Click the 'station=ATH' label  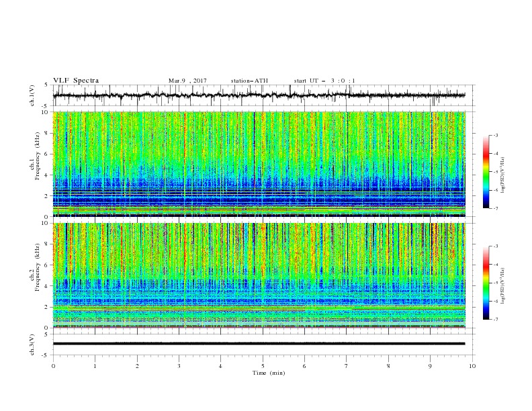tap(249, 81)
